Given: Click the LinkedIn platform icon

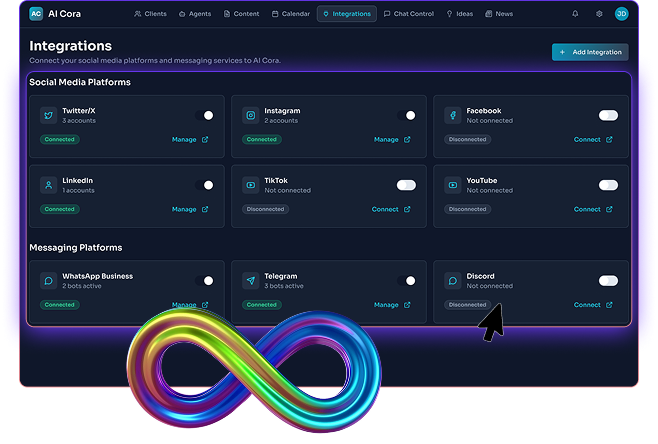Looking at the screenshot, I should [x=47, y=185].
